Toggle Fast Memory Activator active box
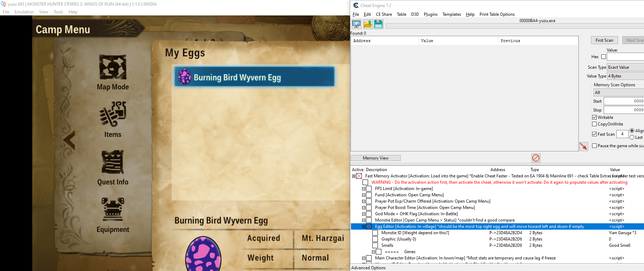This screenshot has height=271, width=644. coord(359,176)
